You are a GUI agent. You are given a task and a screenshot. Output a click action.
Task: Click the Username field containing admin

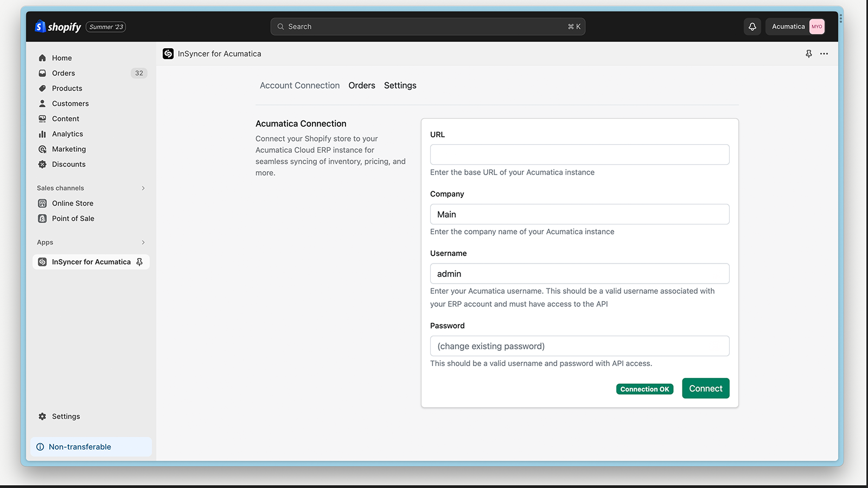pos(579,274)
